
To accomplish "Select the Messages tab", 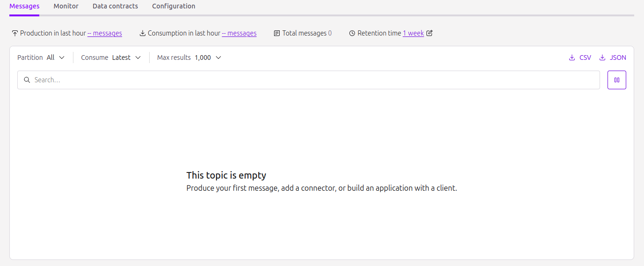I will (x=24, y=6).
